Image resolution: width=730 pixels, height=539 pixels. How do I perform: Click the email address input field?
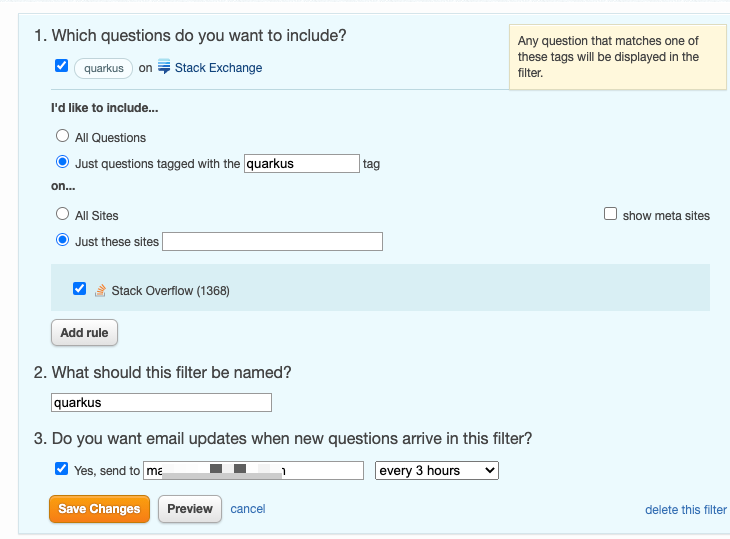coord(254,470)
